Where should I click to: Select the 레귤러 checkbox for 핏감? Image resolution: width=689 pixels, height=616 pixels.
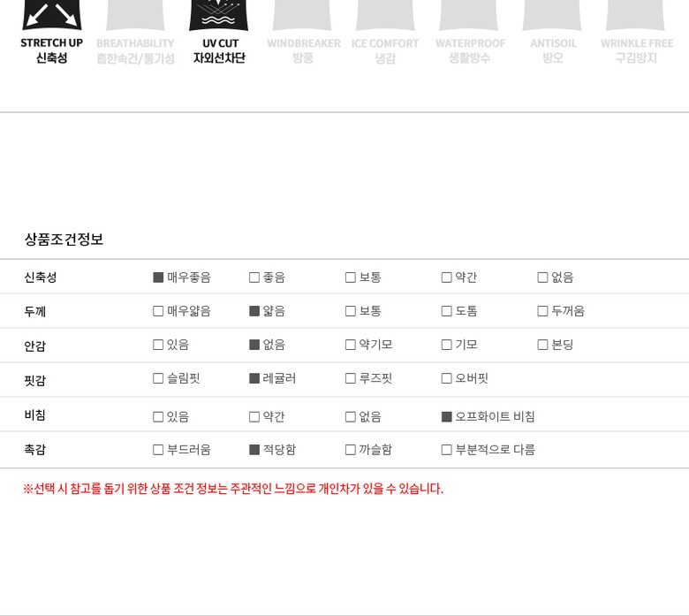pyautogui.click(x=254, y=378)
